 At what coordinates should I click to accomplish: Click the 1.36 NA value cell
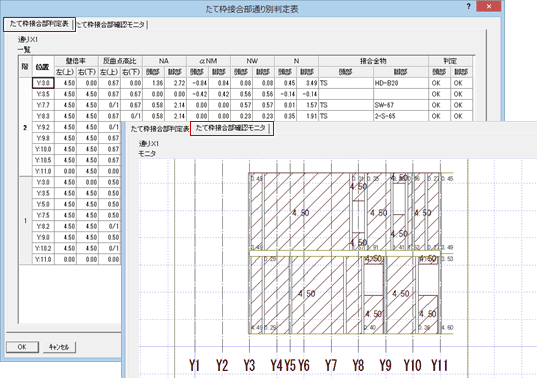(x=153, y=83)
